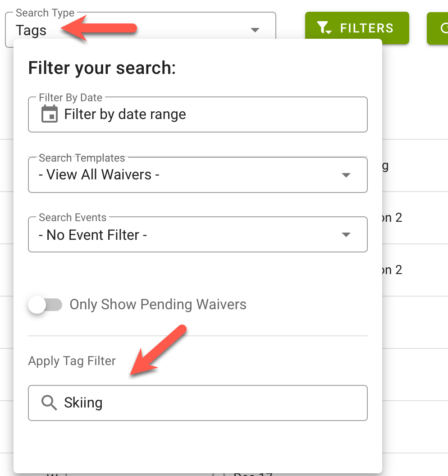This screenshot has width=448, height=476.
Task: Open the Search Events dropdown arrow
Action: 346,235
